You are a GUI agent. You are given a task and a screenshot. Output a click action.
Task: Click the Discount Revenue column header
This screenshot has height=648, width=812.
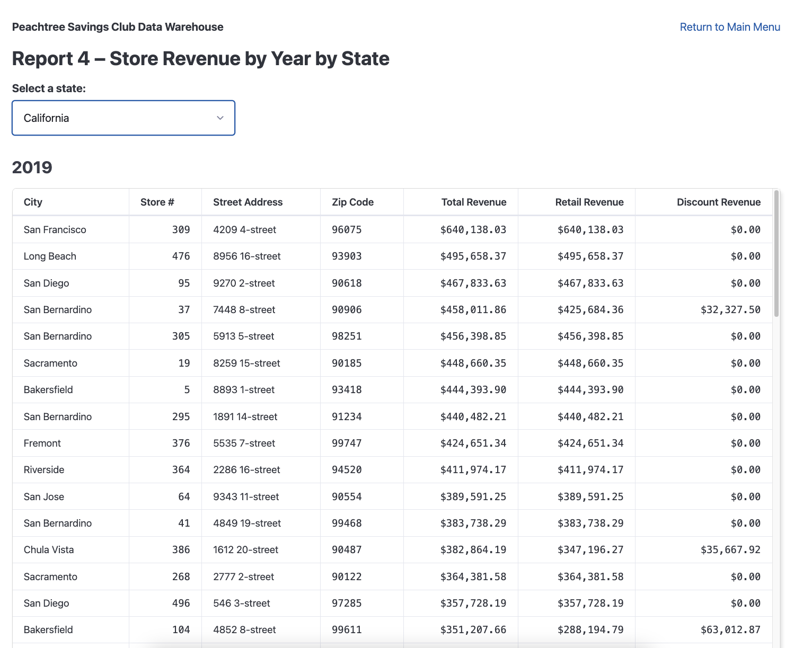(718, 202)
